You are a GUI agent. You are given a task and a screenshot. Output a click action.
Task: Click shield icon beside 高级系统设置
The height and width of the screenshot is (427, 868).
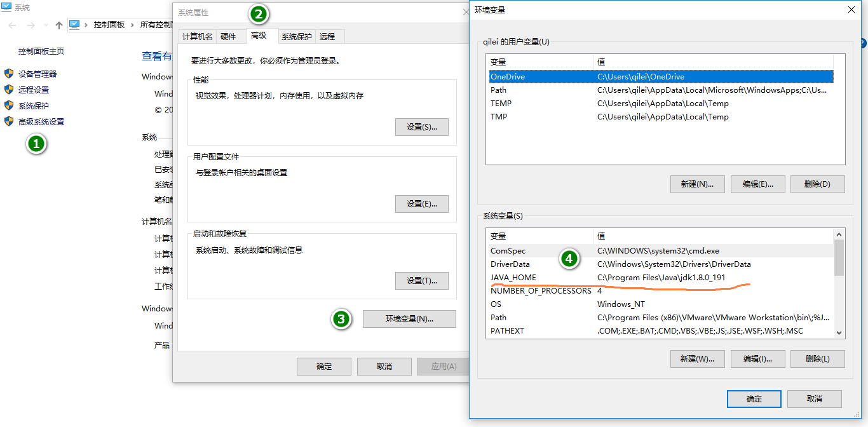coord(9,121)
